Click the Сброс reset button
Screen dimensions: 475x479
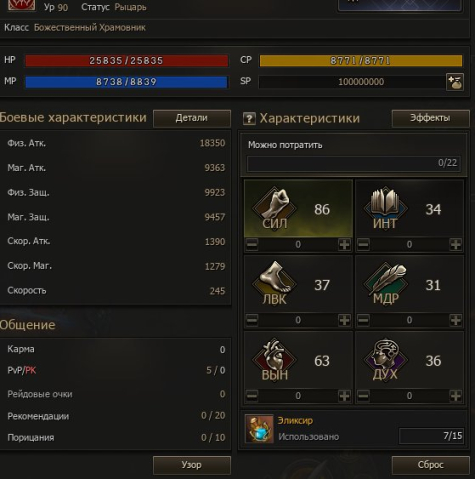(x=430, y=465)
